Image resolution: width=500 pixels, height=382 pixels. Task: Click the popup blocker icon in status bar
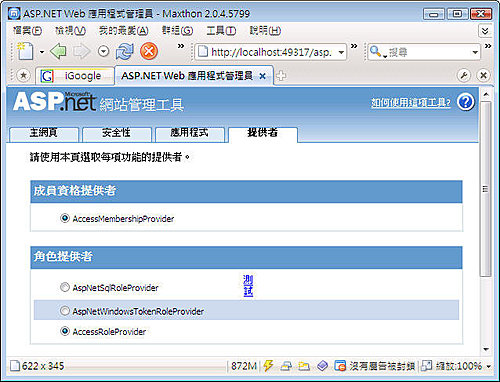(x=340, y=366)
